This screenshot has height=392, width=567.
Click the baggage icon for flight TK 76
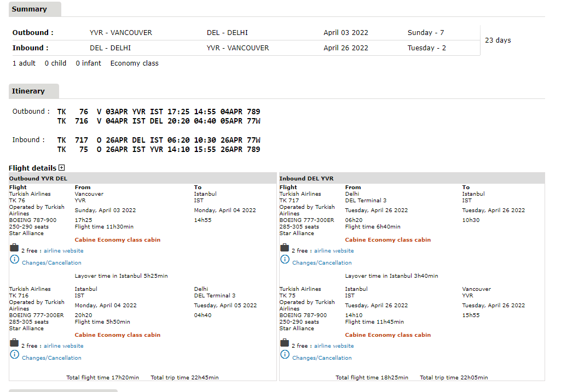(14, 248)
